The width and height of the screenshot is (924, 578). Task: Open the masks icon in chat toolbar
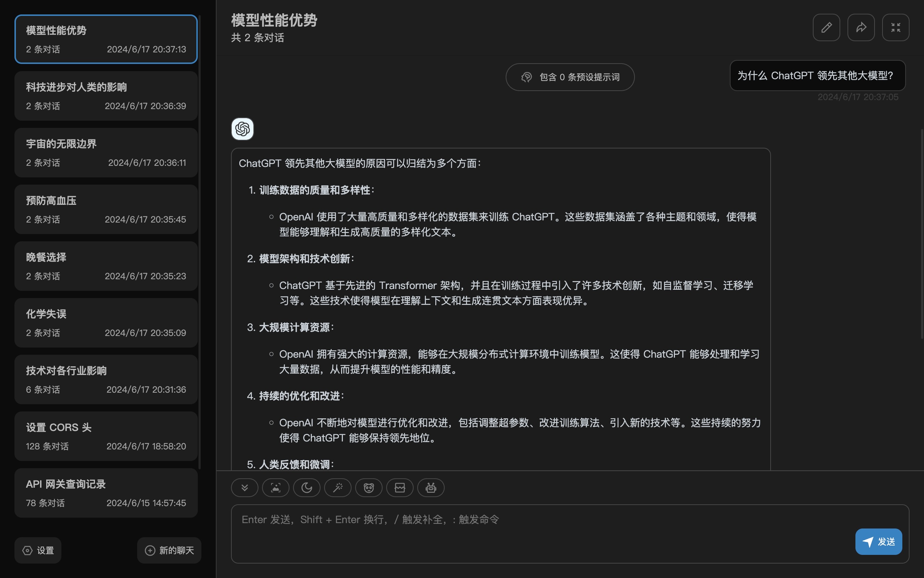[x=369, y=488]
